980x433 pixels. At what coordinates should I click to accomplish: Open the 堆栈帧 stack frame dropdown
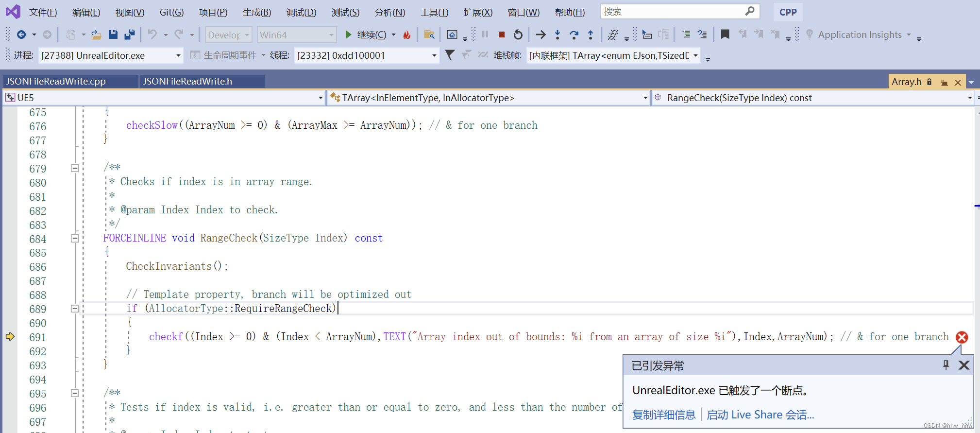click(614, 55)
